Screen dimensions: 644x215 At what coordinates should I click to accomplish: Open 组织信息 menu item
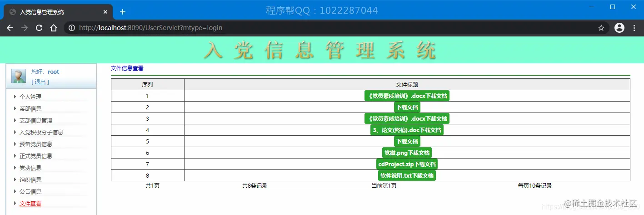pos(30,179)
